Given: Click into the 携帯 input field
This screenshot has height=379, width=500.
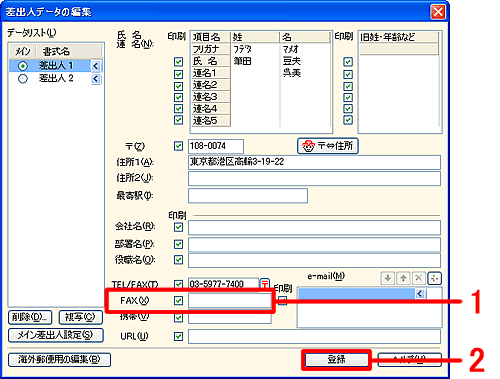Looking at the screenshot, I should [230, 318].
